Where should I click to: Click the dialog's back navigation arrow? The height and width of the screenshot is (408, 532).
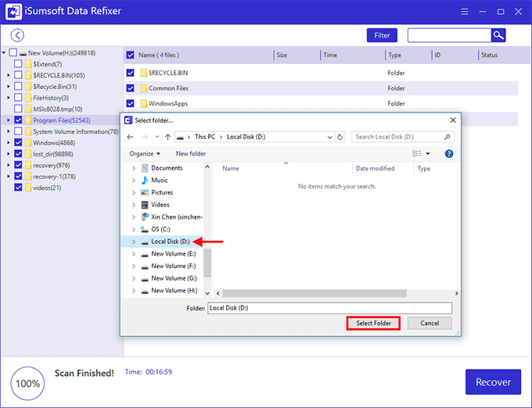[130, 137]
